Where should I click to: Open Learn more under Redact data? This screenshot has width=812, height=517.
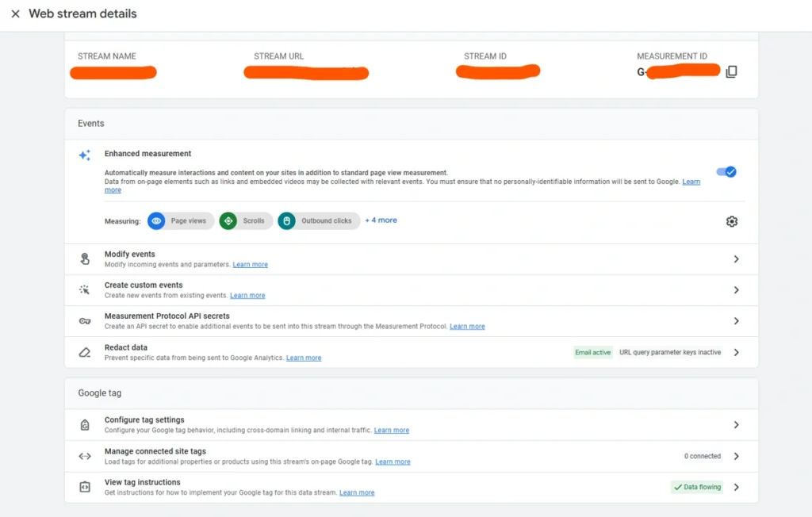click(x=304, y=358)
